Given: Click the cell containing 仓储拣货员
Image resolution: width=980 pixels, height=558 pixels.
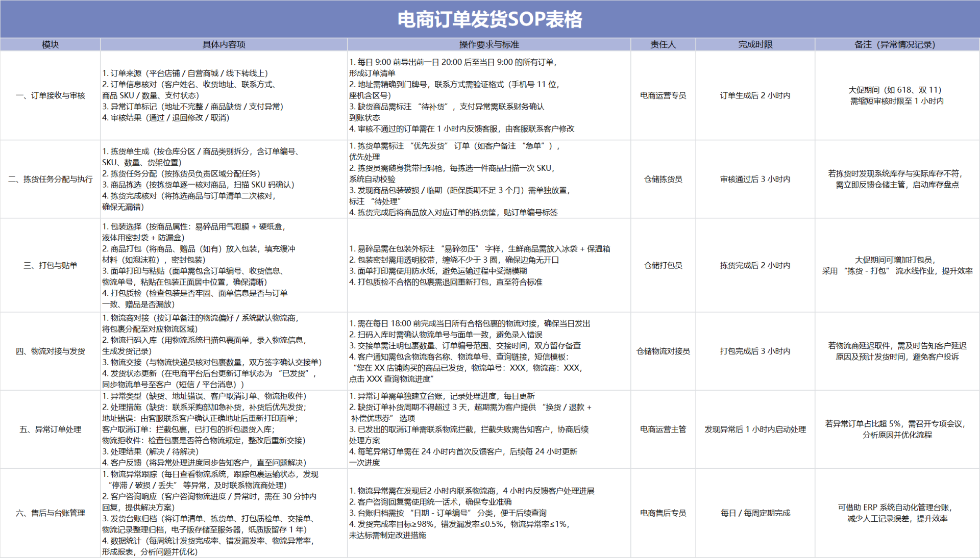Looking at the screenshot, I should coord(663,180).
